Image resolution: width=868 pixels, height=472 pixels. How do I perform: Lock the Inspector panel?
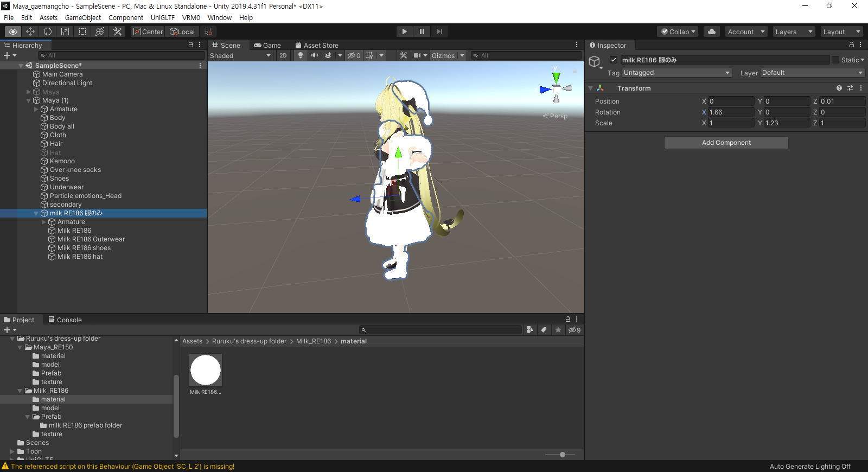[x=852, y=45]
